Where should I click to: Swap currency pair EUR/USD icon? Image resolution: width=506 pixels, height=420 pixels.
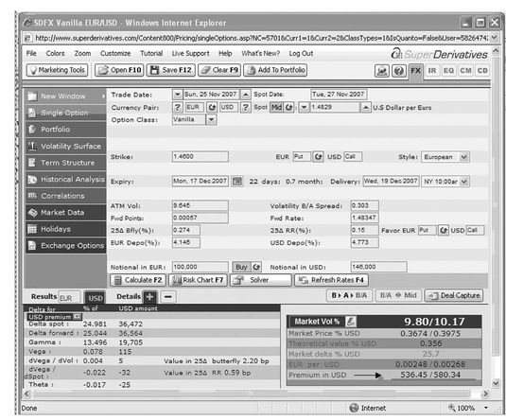[x=212, y=107]
